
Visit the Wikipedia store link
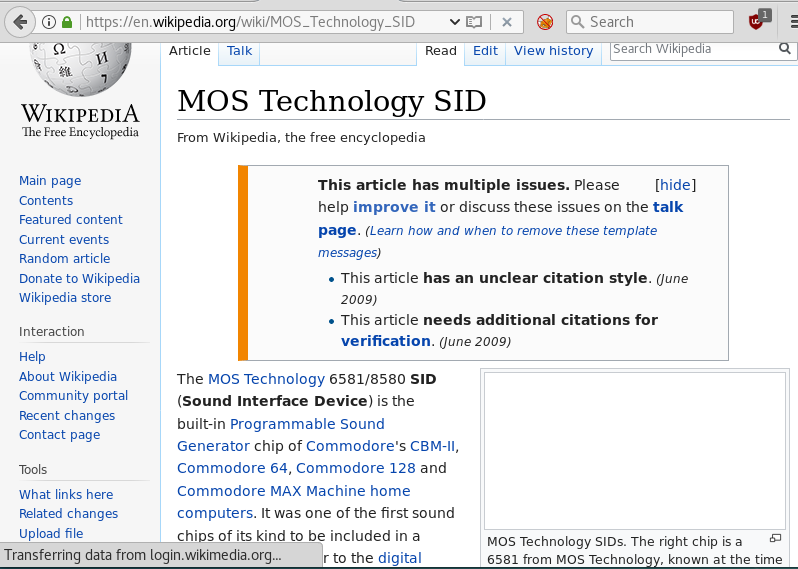click(x=65, y=298)
